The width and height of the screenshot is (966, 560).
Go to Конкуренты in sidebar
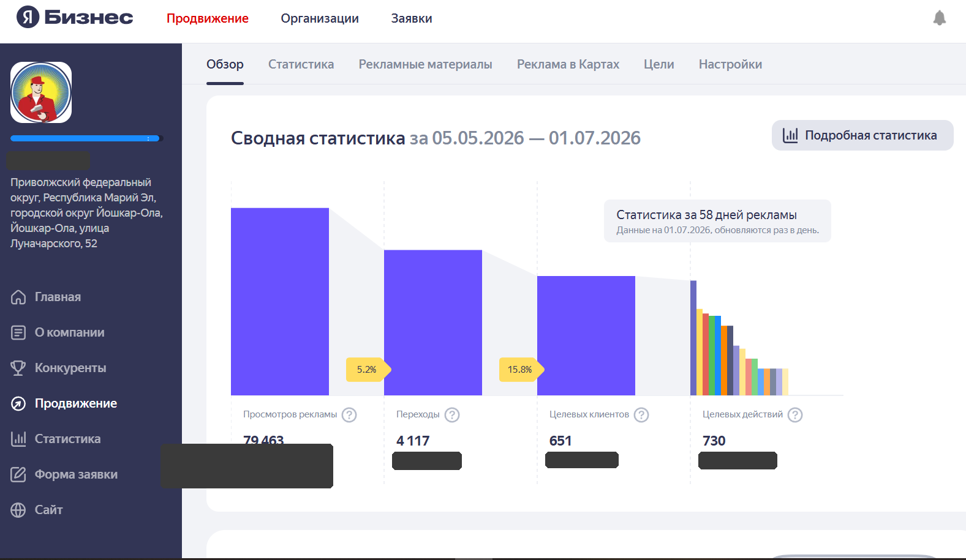(70, 368)
